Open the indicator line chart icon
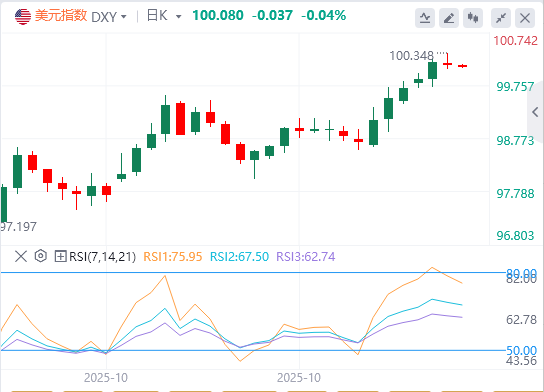The image size is (544, 392). pyautogui.click(x=425, y=18)
